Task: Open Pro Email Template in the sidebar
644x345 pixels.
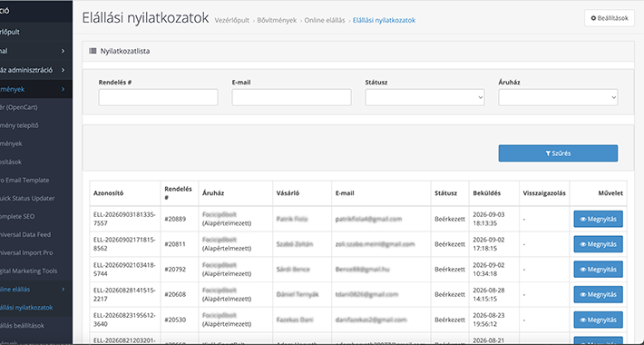Action: coord(24,180)
